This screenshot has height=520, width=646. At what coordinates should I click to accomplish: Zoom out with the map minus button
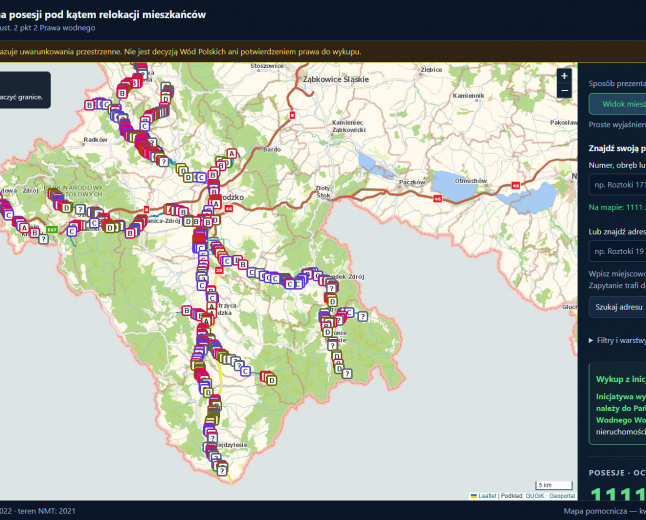564,90
